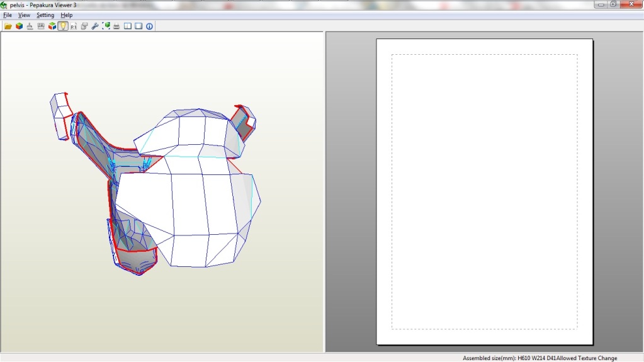Image resolution: width=644 pixels, height=362 pixels.
Task: Click the open colored box icon
Action: click(x=52, y=26)
